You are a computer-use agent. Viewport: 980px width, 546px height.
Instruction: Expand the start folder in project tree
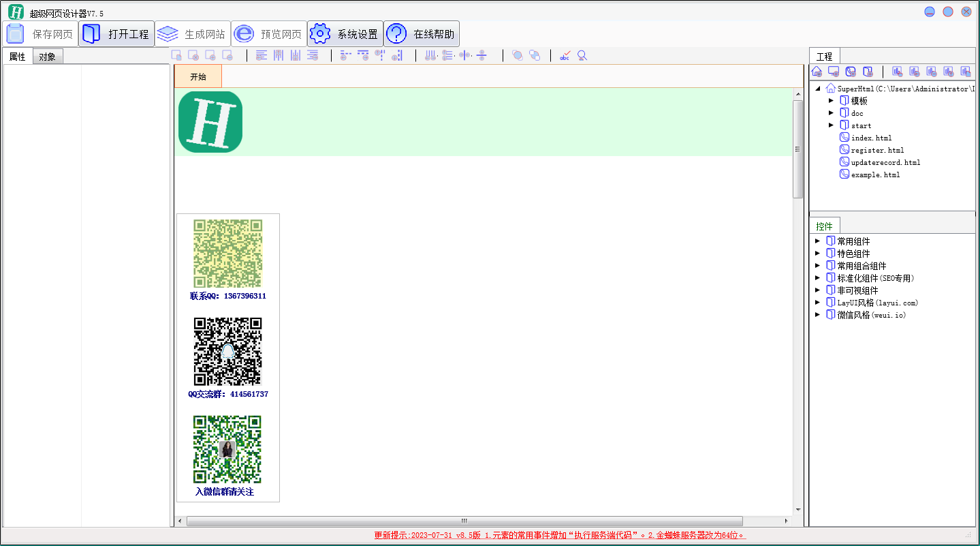point(831,125)
